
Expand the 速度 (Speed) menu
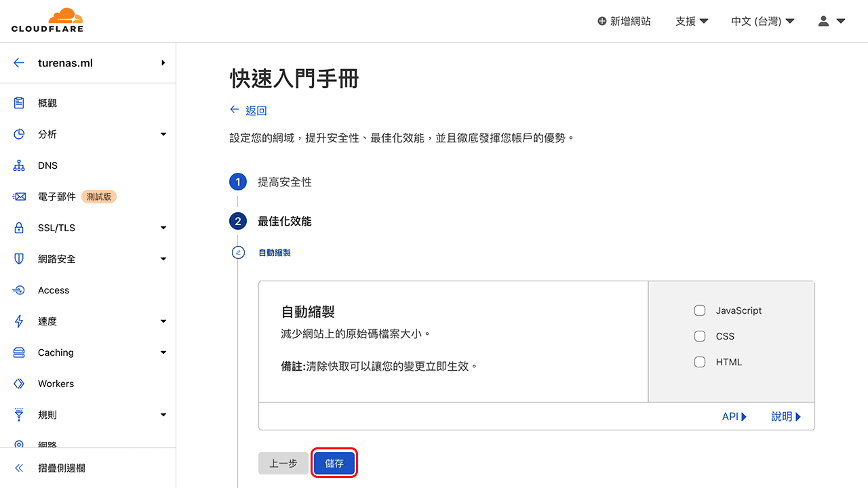[47, 321]
